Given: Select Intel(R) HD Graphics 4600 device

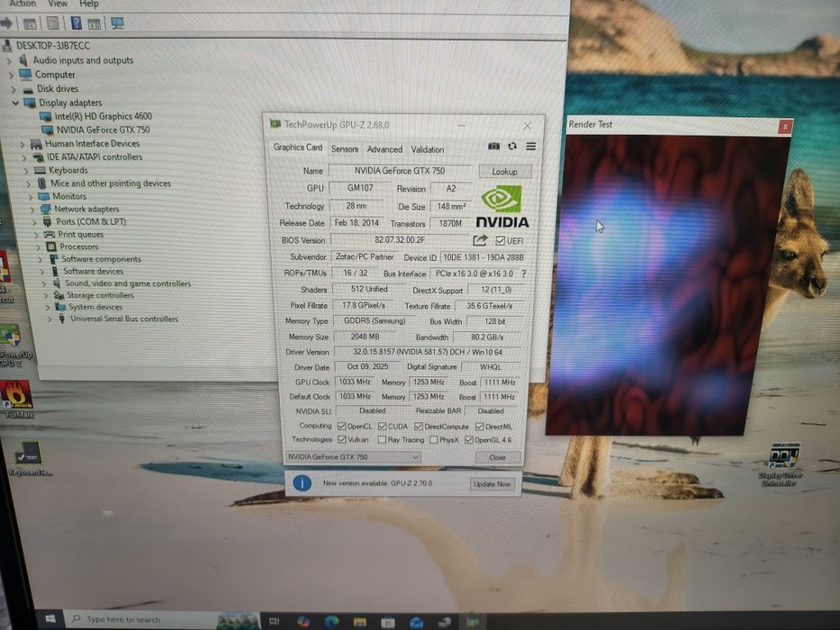Looking at the screenshot, I should pyautogui.click(x=103, y=116).
